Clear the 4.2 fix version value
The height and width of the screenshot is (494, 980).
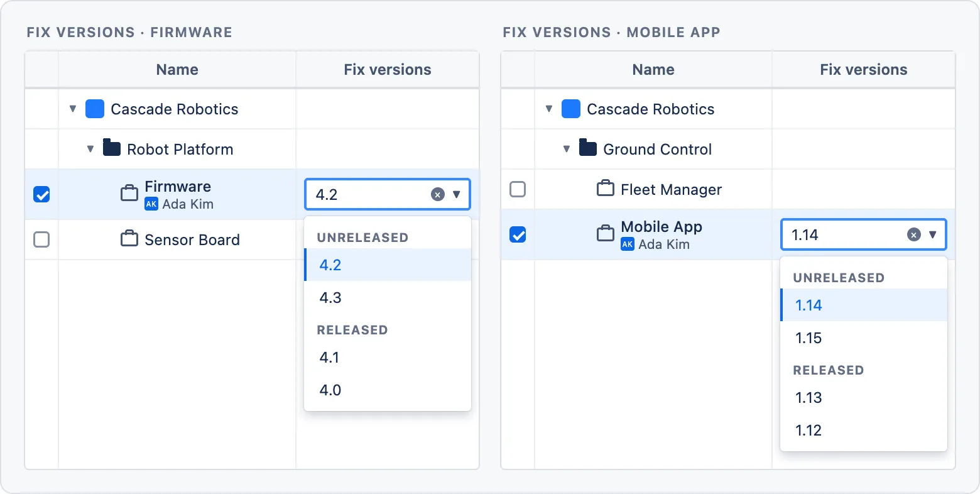[438, 194]
